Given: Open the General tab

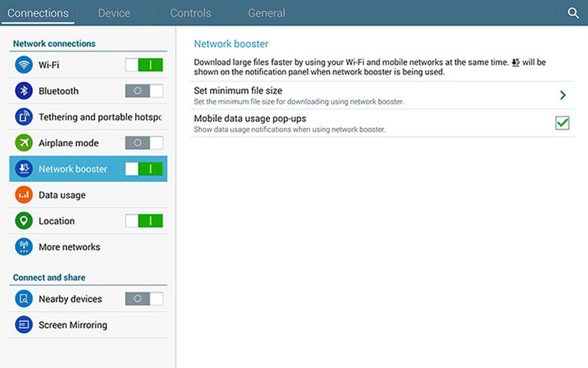Looking at the screenshot, I should click(x=266, y=13).
